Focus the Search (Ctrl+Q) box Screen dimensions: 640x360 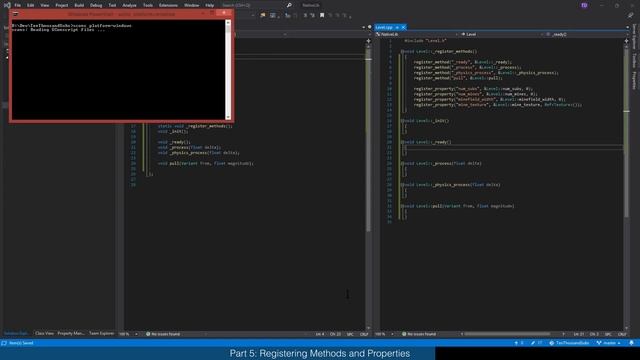point(253,5)
